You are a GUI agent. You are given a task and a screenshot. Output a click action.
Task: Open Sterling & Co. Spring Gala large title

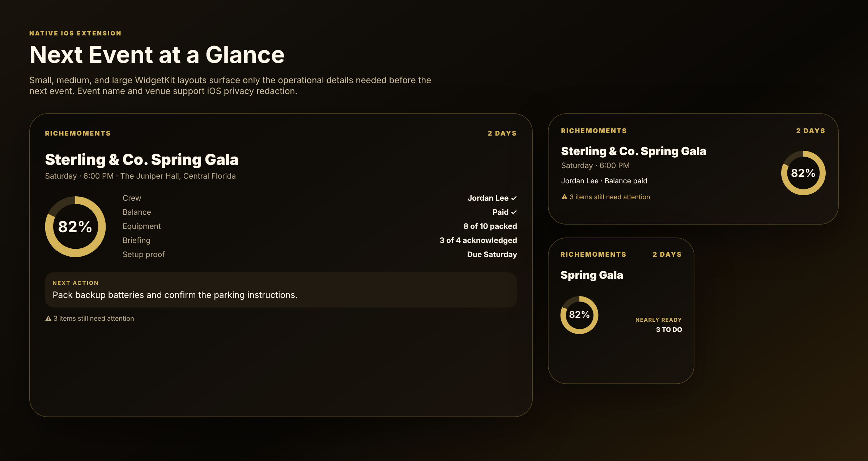click(142, 159)
